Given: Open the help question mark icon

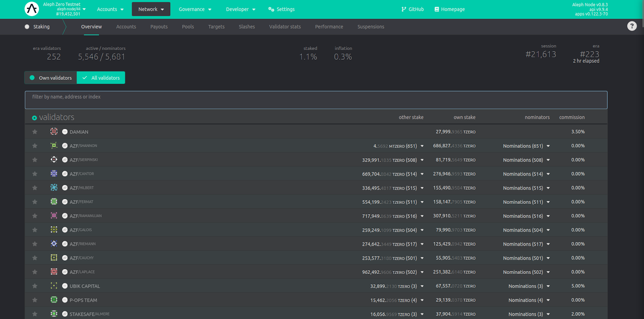Looking at the screenshot, I should [x=632, y=26].
